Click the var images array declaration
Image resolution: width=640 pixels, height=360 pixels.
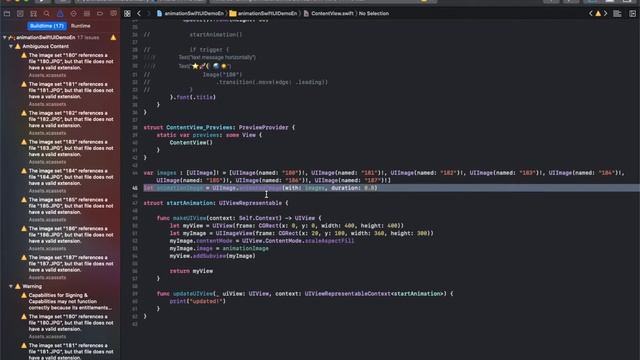coord(384,176)
